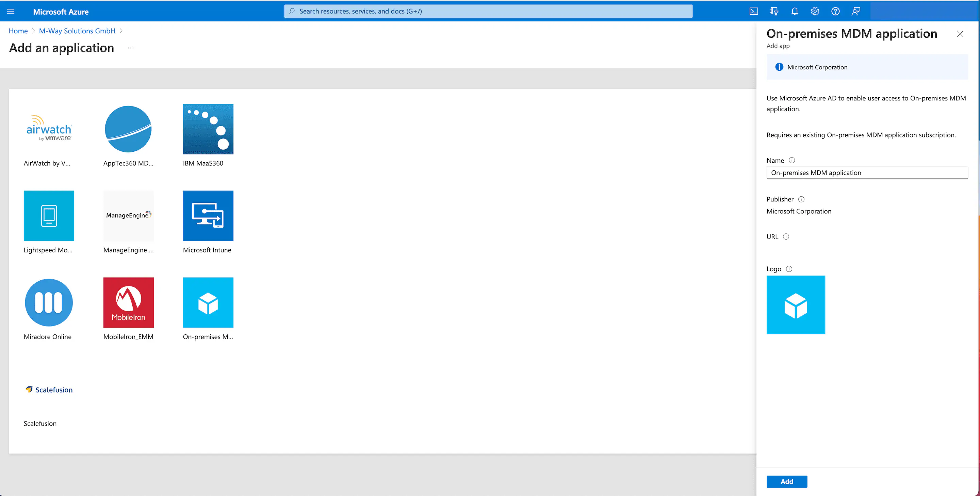Show the Publisher field info tooltip icon
The height and width of the screenshot is (496, 980).
pos(801,199)
